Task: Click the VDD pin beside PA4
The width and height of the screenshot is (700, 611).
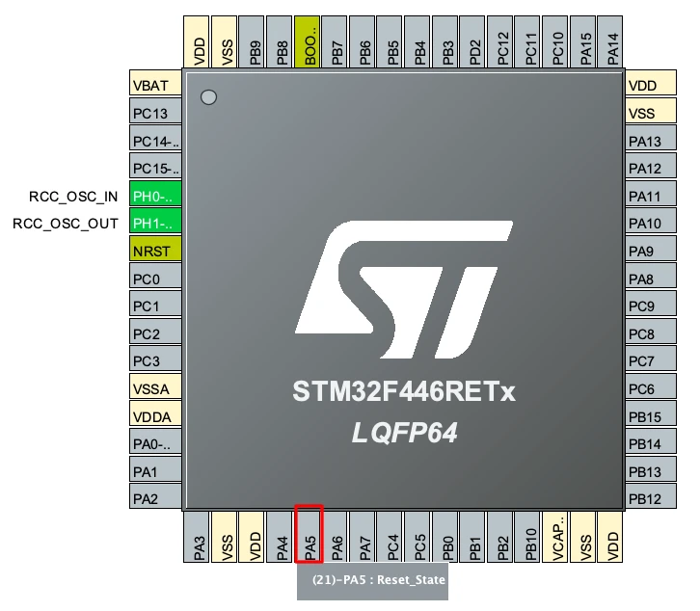Action: pyautogui.click(x=252, y=537)
